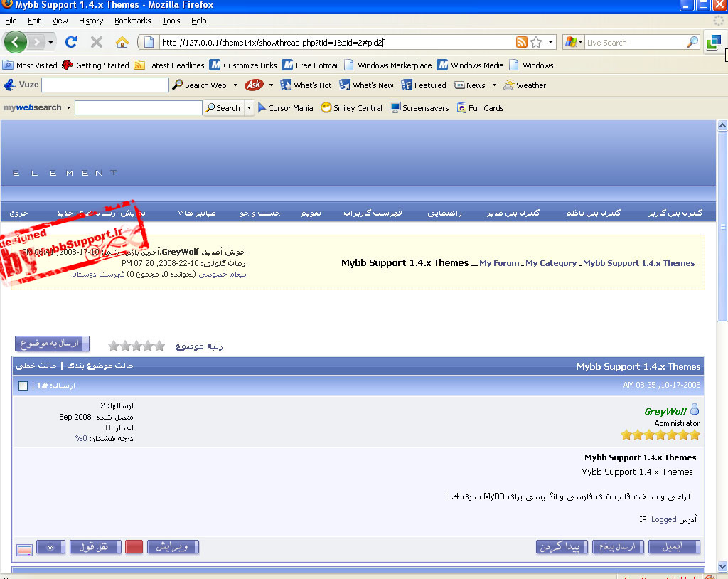Reload the page with the Refresh icon
This screenshot has height=579, width=728.
pos(71,42)
